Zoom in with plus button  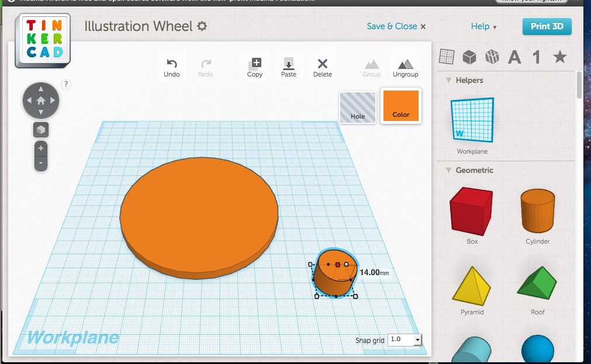41,148
